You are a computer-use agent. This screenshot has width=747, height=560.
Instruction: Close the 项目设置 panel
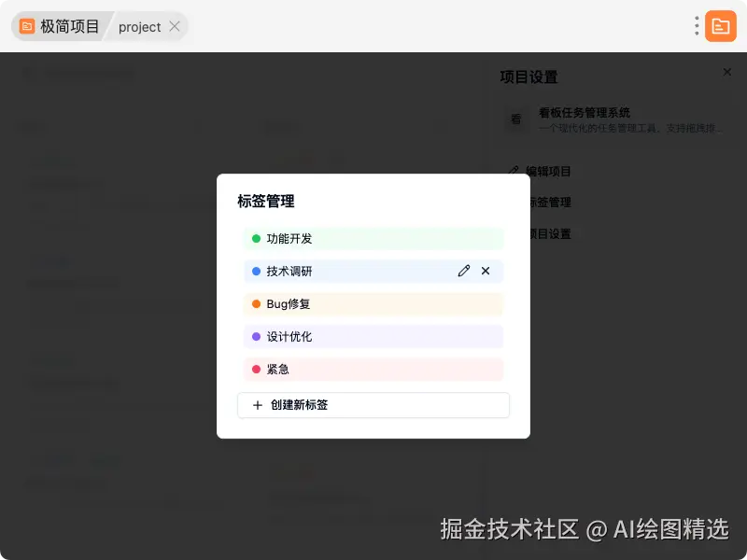727,72
